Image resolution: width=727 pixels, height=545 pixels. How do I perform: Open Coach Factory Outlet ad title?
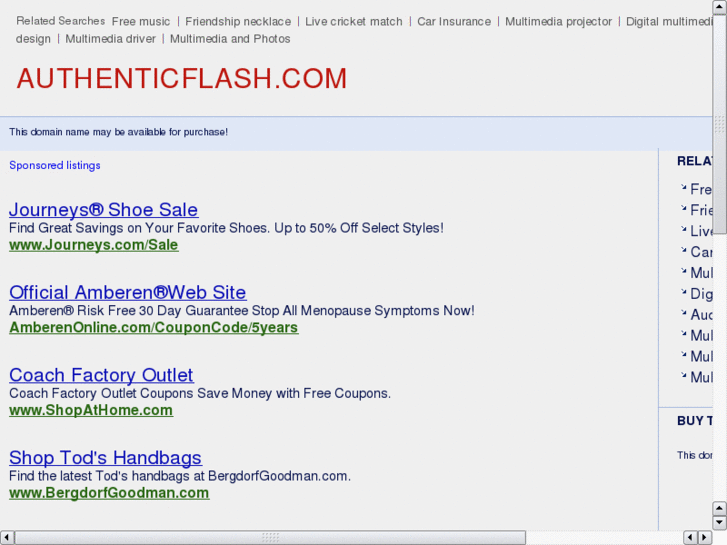click(101, 375)
